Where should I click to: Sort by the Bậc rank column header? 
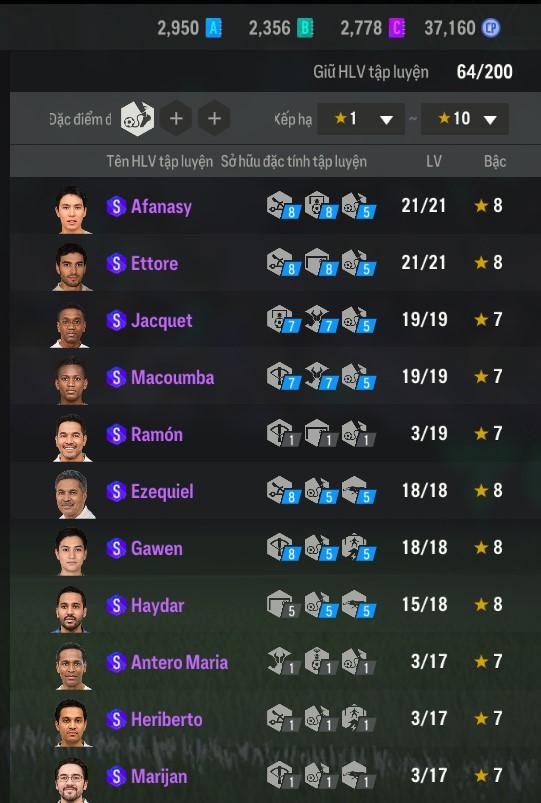(494, 161)
